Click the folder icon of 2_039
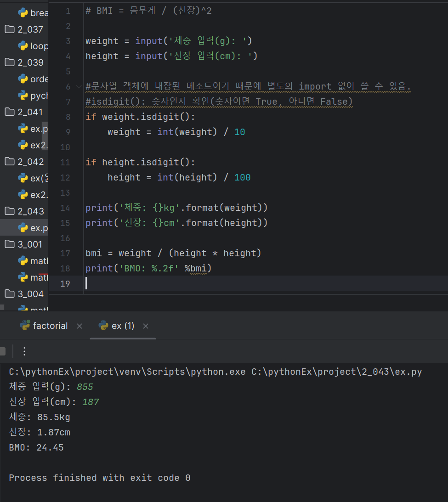The width and height of the screenshot is (448, 502). pyautogui.click(x=10, y=62)
